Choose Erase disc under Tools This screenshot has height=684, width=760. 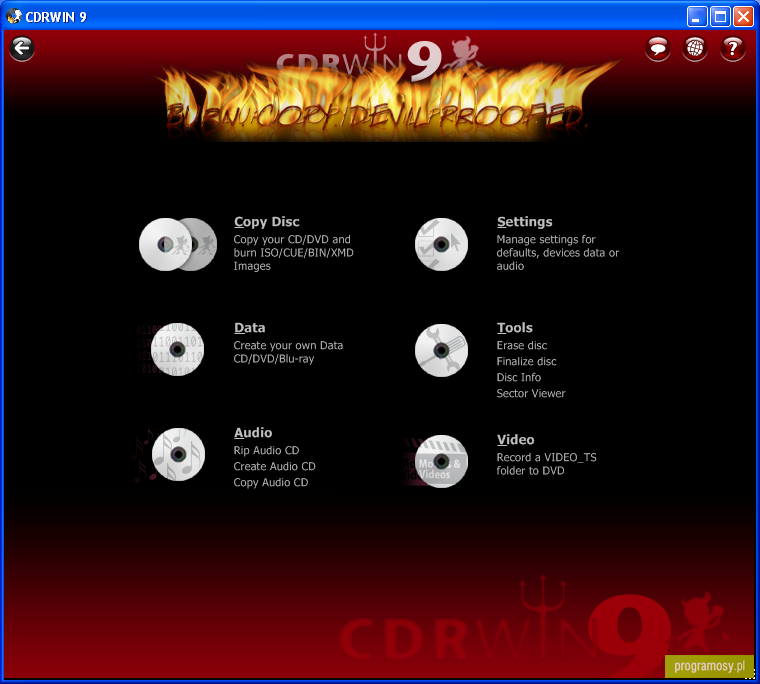(522, 346)
